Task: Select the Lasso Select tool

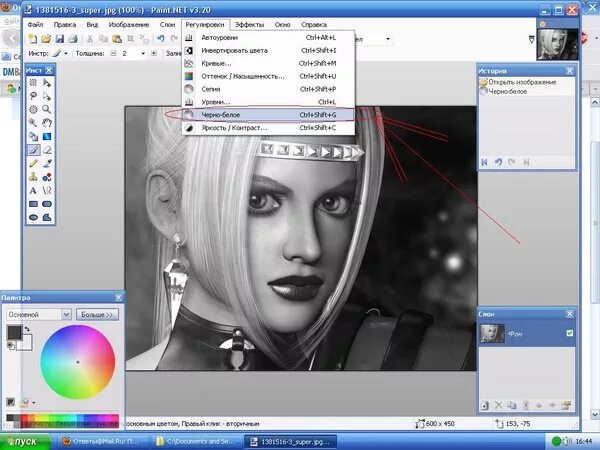Action: pyautogui.click(x=34, y=96)
